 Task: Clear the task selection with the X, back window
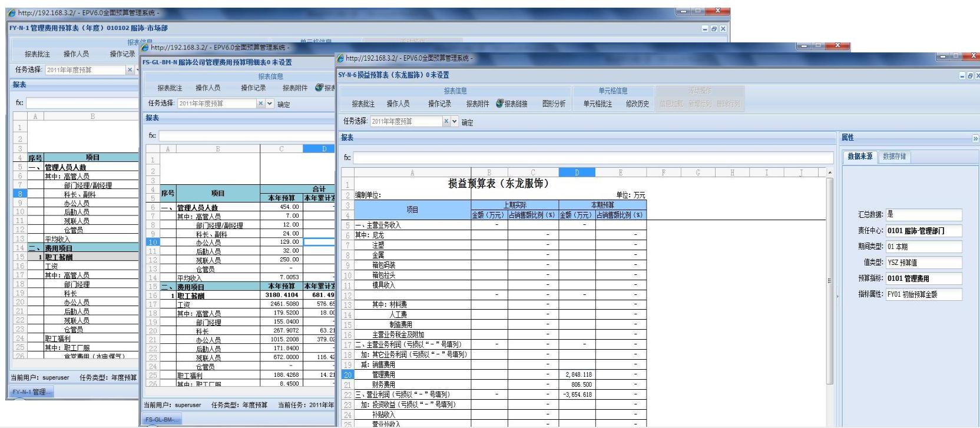pyautogui.click(x=130, y=69)
